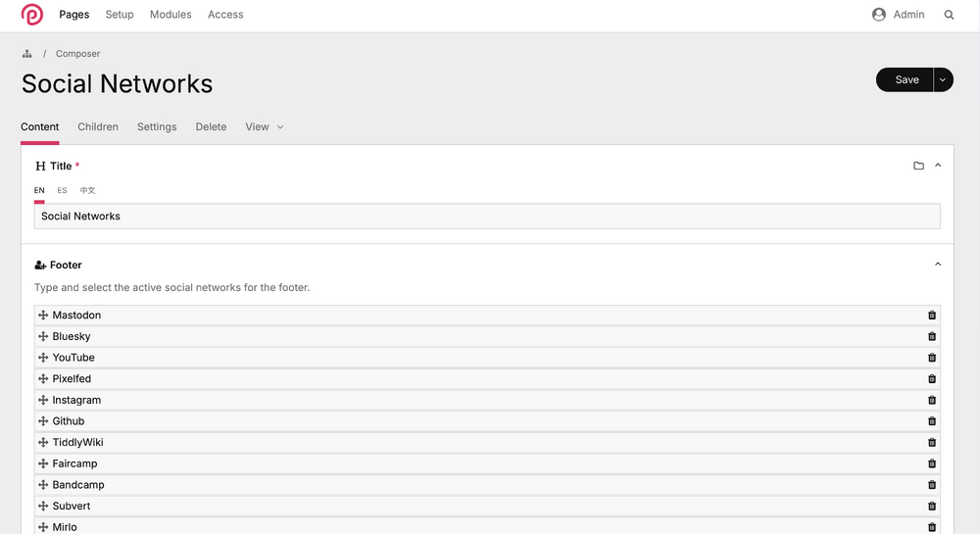Click the folder icon in Title field
Viewport: 980px width, 534px height.
(918, 166)
